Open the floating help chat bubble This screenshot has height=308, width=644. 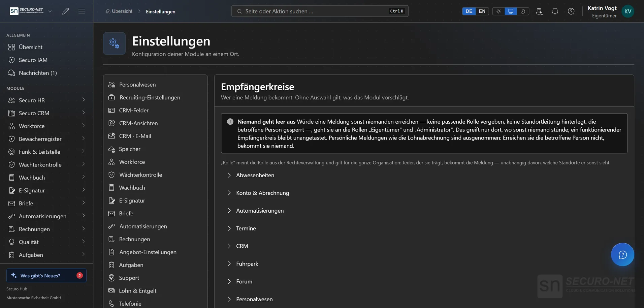click(622, 254)
